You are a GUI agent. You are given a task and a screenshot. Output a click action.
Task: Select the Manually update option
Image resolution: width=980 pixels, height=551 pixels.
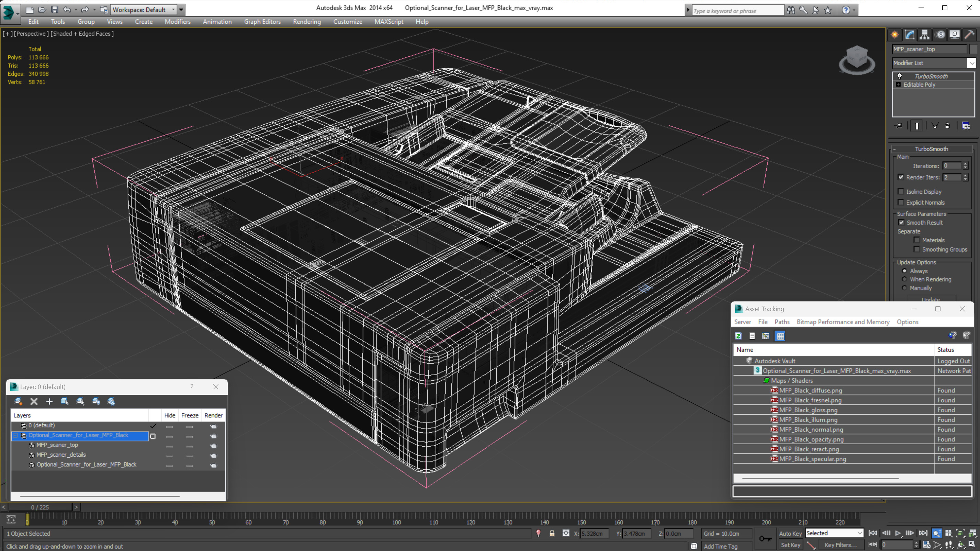[x=904, y=287]
